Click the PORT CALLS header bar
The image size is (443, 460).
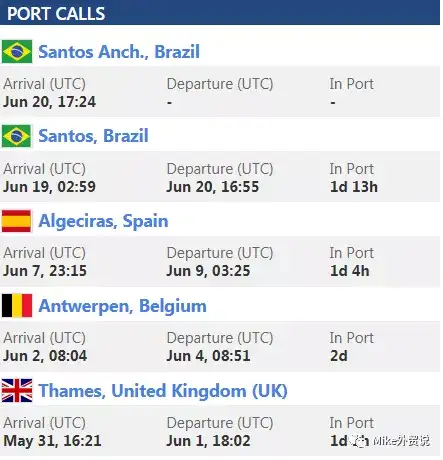pos(220,13)
